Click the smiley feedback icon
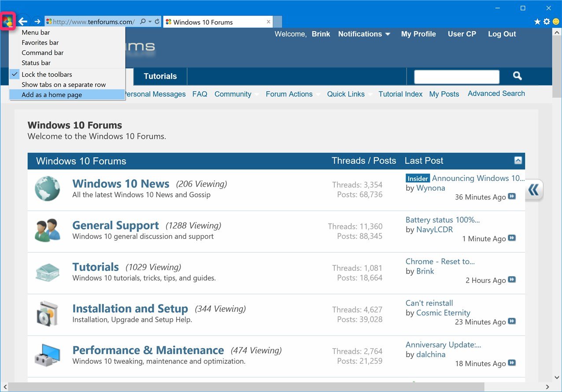Image resolution: width=562 pixels, height=392 pixels. (556, 22)
